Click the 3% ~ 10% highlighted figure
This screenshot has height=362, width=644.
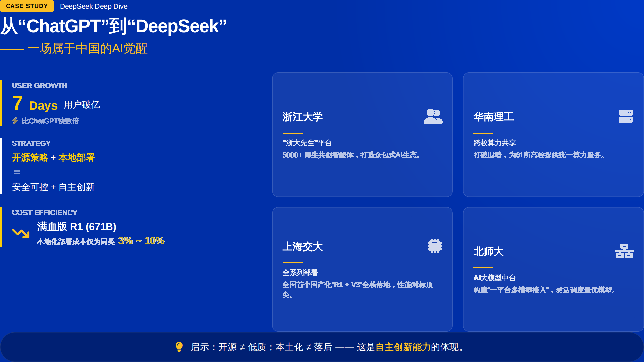[141, 241]
